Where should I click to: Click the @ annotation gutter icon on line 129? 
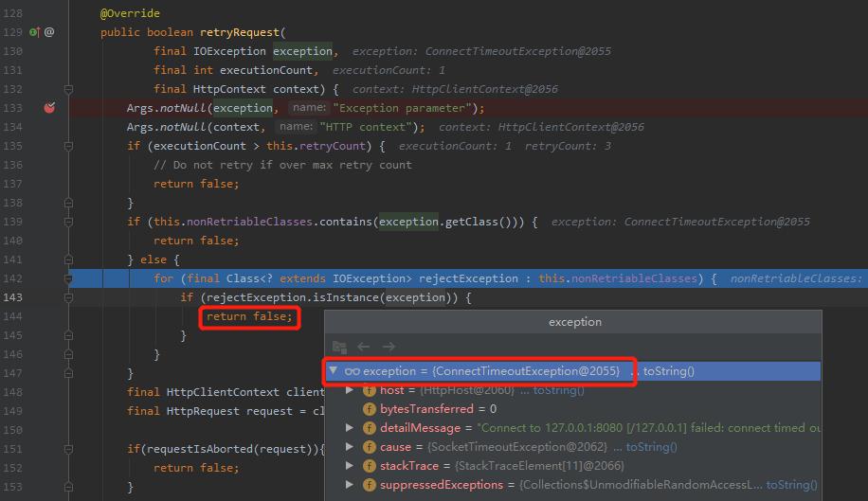[x=49, y=32]
